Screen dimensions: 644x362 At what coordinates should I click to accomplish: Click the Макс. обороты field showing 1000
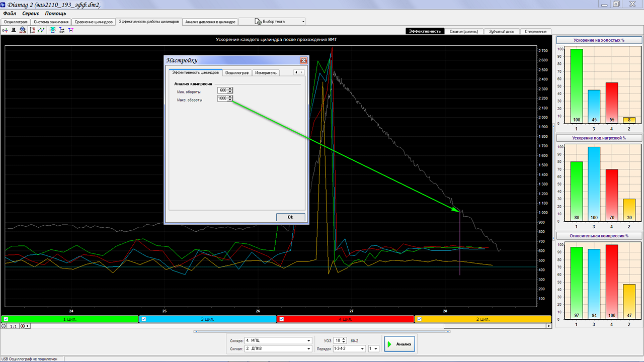point(222,99)
